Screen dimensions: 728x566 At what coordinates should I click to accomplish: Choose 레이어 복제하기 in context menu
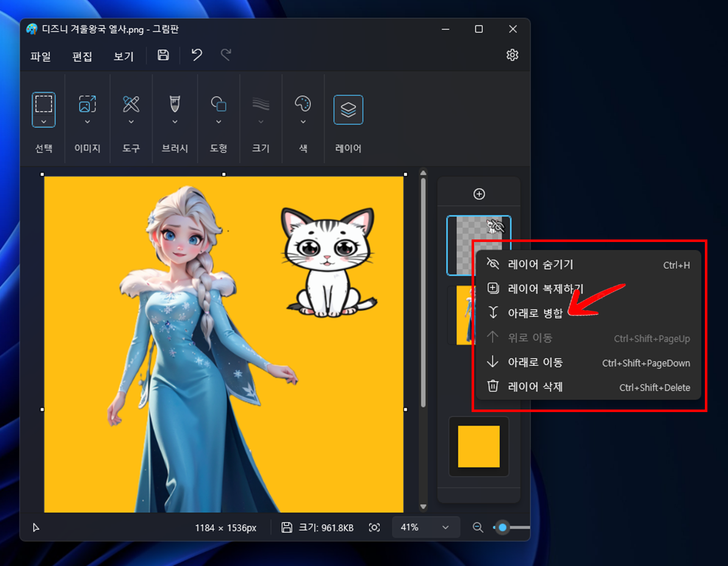tap(588, 289)
